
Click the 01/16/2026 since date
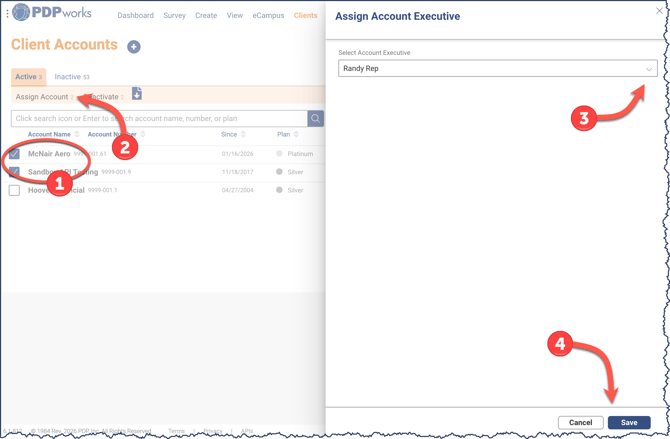(x=238, y=154)
